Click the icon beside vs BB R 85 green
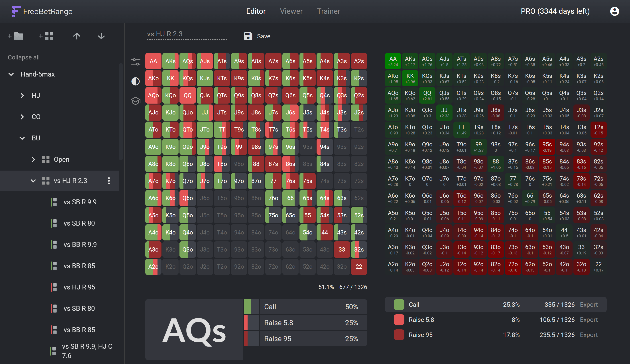The image size is (630, 364). coord(54,266)
